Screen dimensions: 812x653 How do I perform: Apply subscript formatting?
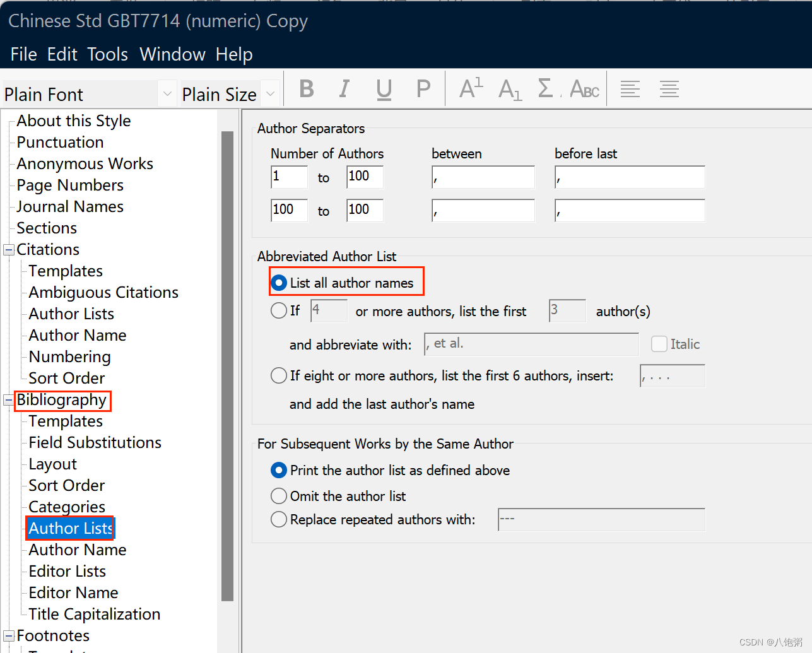509,88
